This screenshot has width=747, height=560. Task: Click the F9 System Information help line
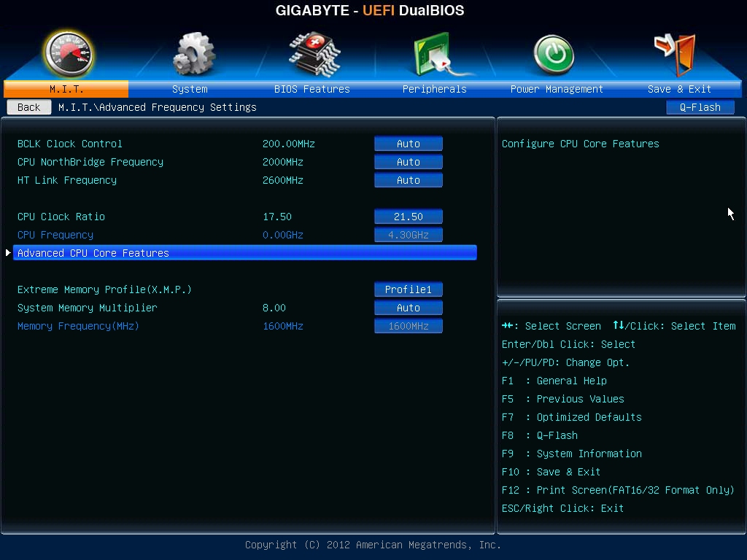(x=572, y=454)
